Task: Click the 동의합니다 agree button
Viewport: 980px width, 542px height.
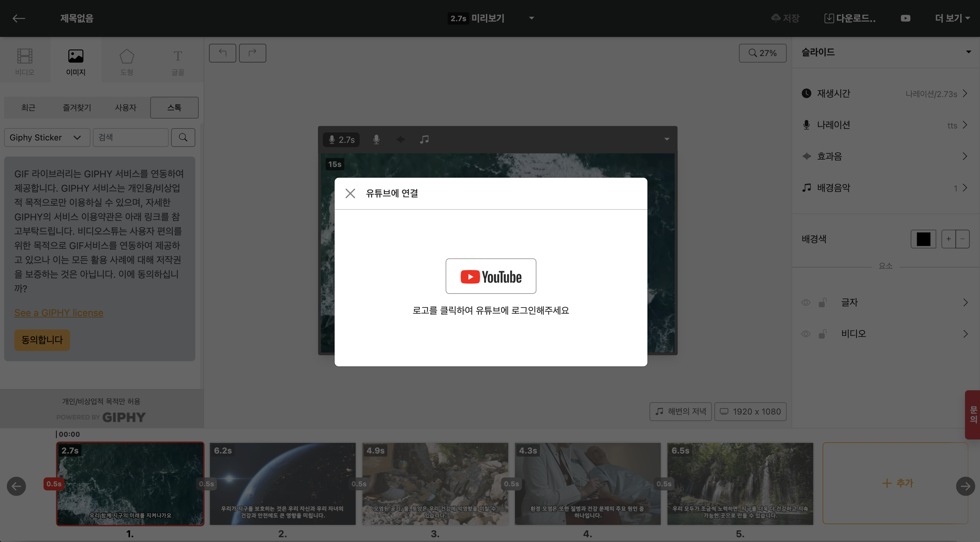Action: (x=42, y=339)
